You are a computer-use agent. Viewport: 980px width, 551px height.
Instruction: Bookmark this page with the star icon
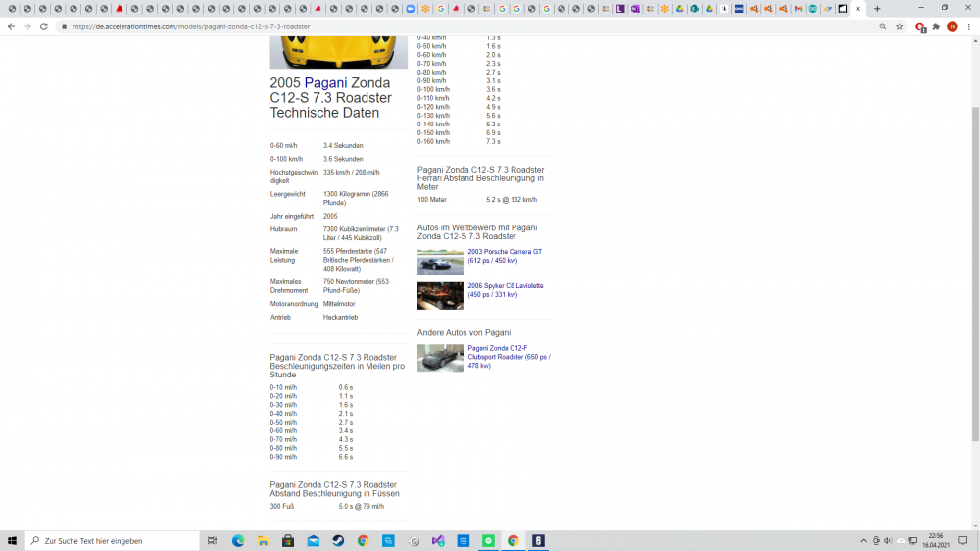pos(900,26)
